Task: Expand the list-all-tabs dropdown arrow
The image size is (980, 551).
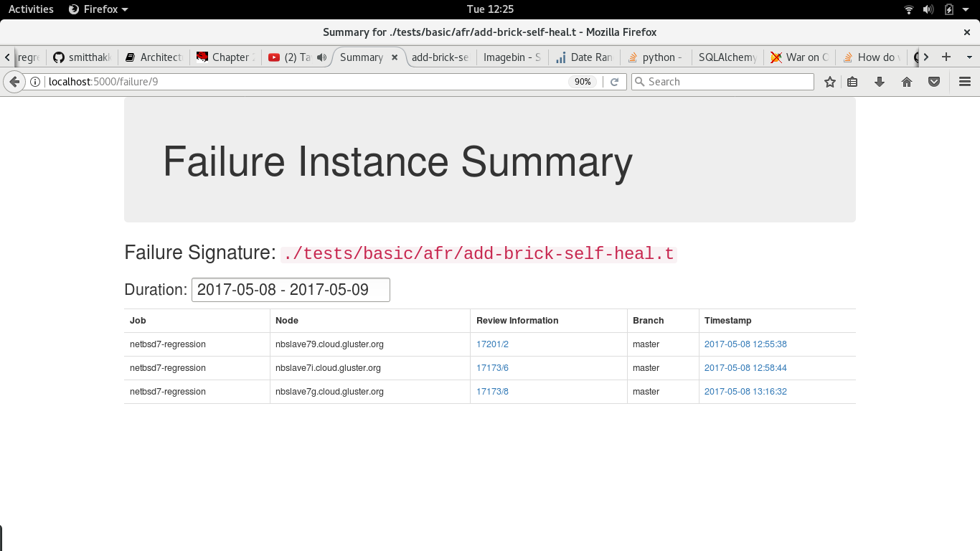Action: (969, 57)
